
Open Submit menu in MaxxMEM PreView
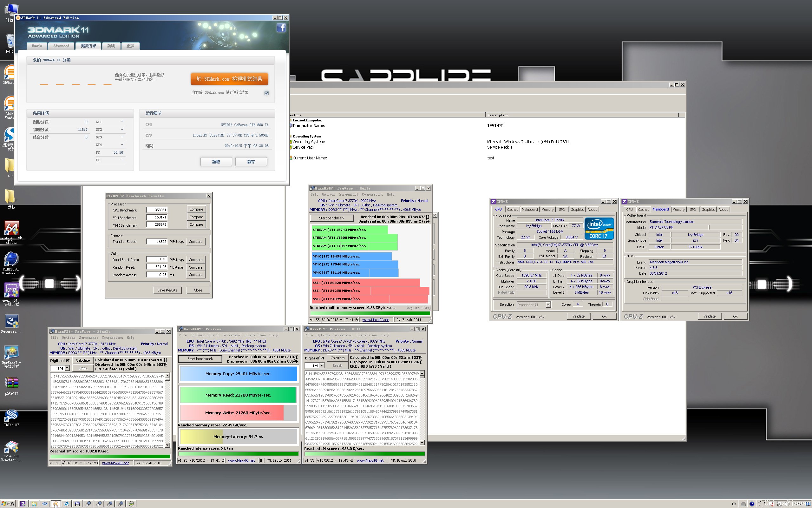[213, 335]
